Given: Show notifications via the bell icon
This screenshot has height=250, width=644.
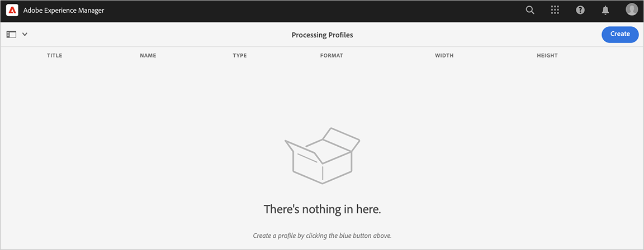Looking at the screenshot, I should pyautogui.click(x=605, y=10).
